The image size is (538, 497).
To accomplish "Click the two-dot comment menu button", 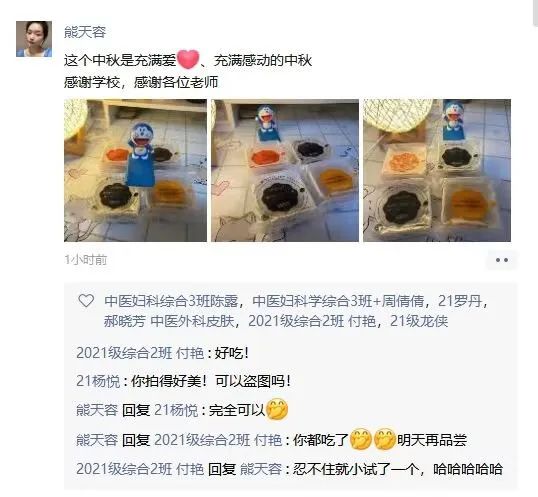I will [502, 260].
